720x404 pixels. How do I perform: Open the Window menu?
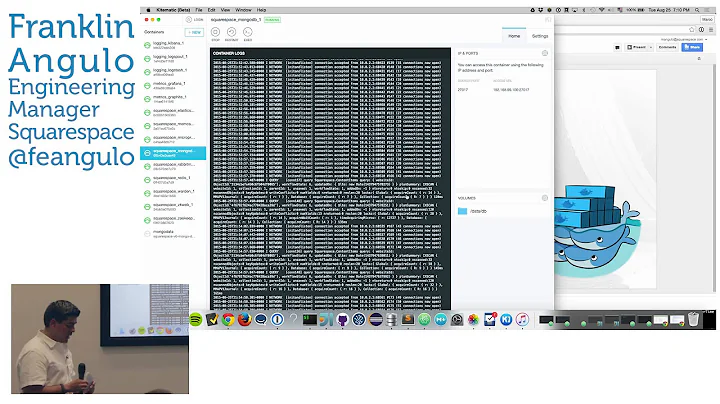(x=243, y=10)
